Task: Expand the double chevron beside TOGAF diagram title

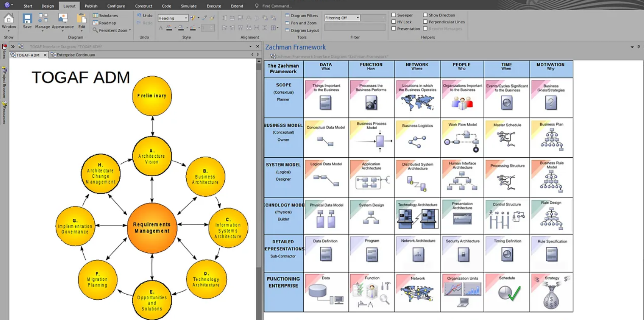Action: click(13, 46)
